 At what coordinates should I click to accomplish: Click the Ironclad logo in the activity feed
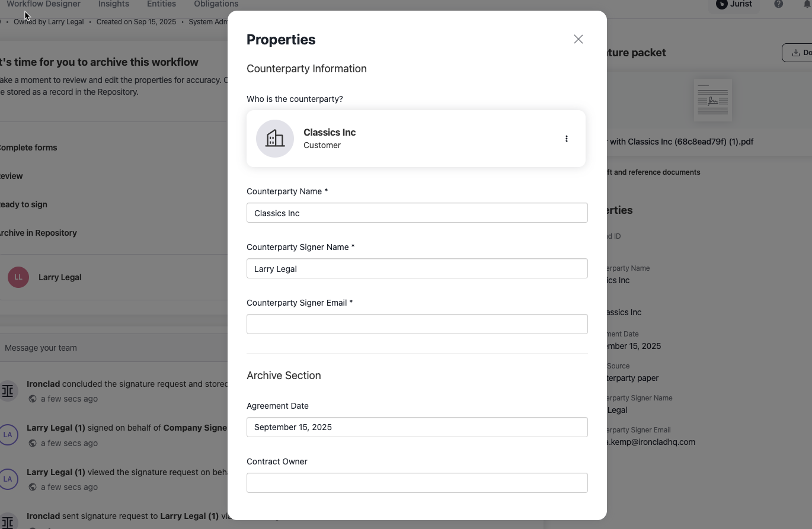click(x=9, y=390)
